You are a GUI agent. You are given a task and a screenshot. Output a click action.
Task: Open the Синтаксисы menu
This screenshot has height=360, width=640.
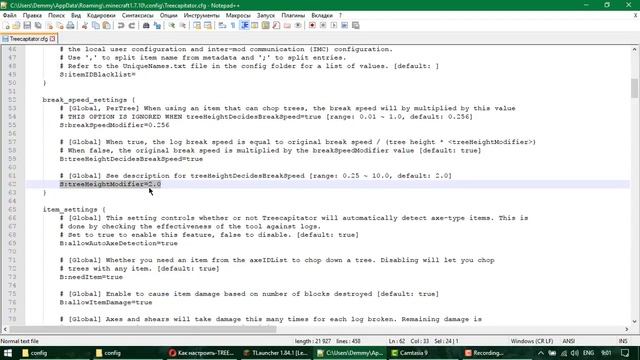click(138, 15)
